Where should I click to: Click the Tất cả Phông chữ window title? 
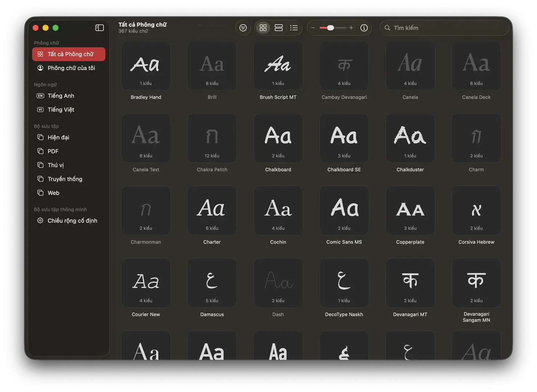point(142,25)
